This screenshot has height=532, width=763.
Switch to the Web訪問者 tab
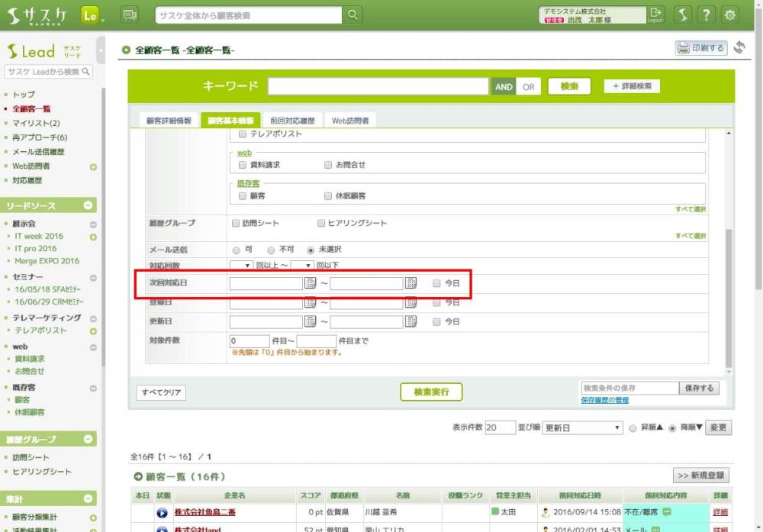point(350,121)
